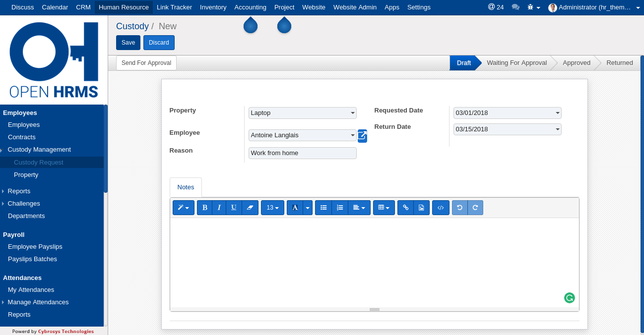644x335 pixels.
Task: Click the insert link icon
Action: [x=405, y=208]
